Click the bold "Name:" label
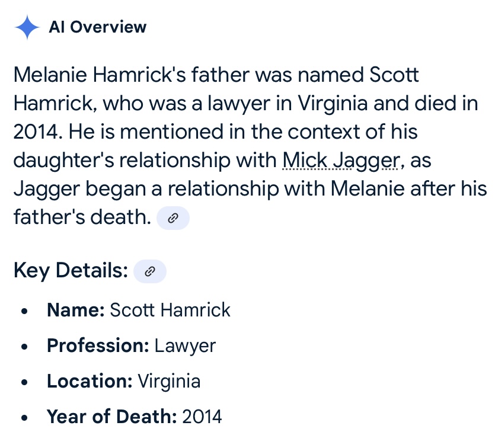The width and height of the screenshot is (495, 448). click(76, 310)
